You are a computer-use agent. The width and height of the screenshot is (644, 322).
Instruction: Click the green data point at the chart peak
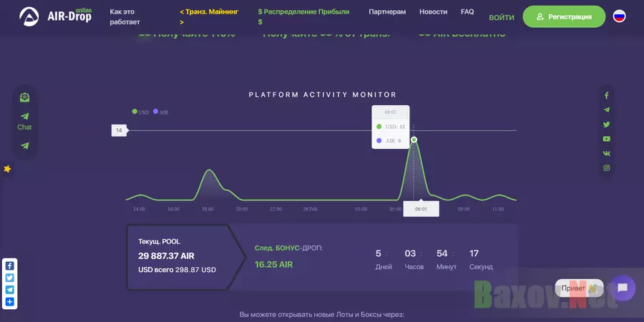pos(414,140)
